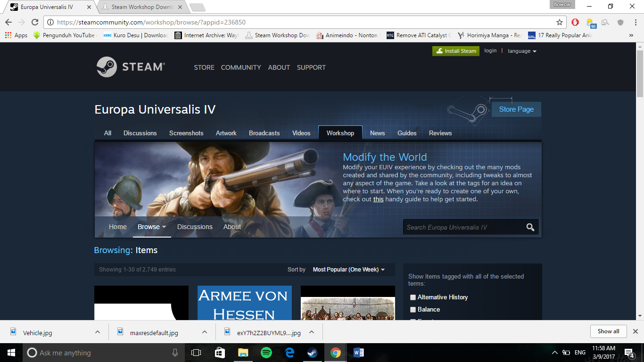Follow the 'this' handy guide link
The height and width of the screenshot is (362, 644).
pyautogui.click(x=378, y=199)
